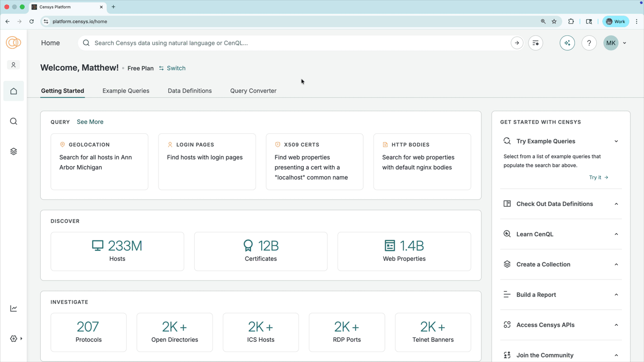Click the Switch plan link

(172, 68)
